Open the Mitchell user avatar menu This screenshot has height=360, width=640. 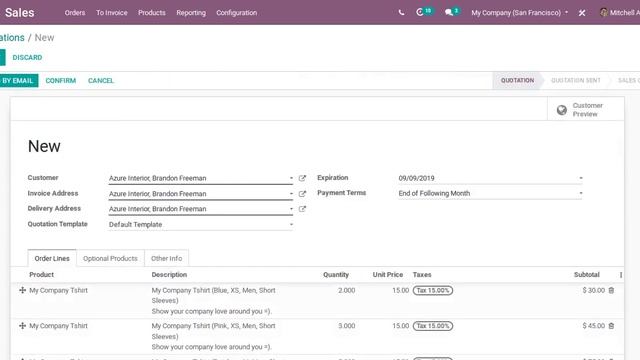pos(619,13)
